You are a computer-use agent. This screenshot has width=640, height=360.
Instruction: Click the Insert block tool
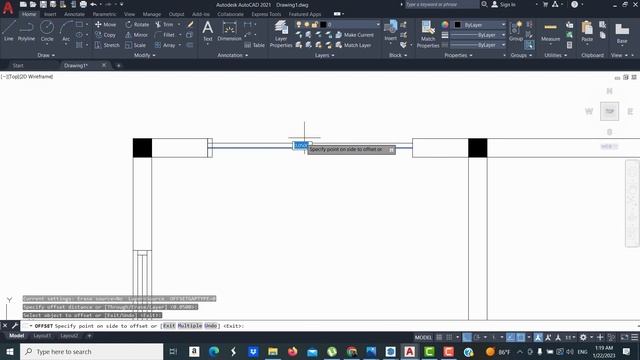pyautogui.click(x=390, y=31)
